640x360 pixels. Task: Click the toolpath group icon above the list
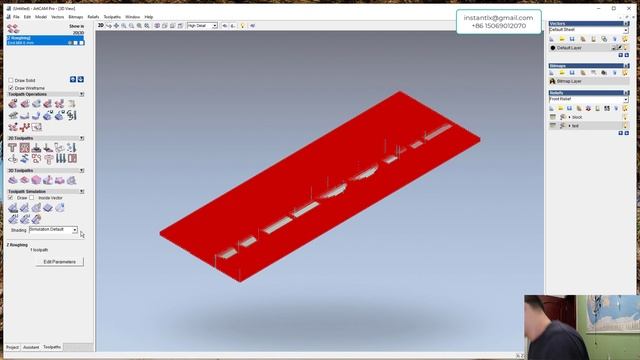13,28
